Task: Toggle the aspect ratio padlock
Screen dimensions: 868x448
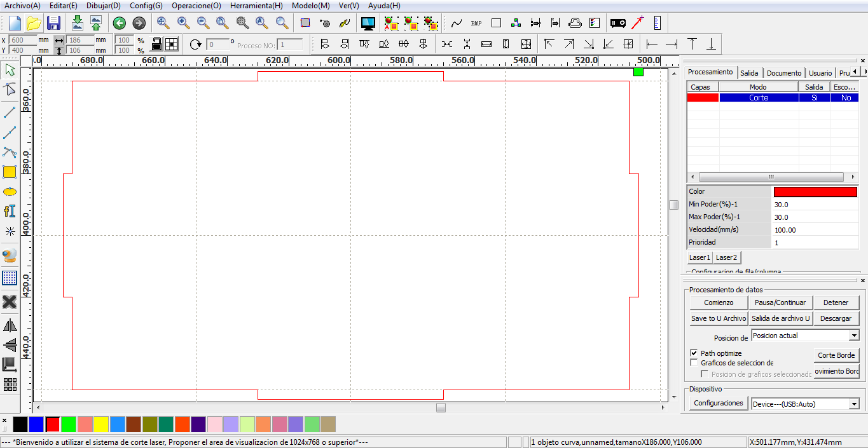Action: (156, 44)
